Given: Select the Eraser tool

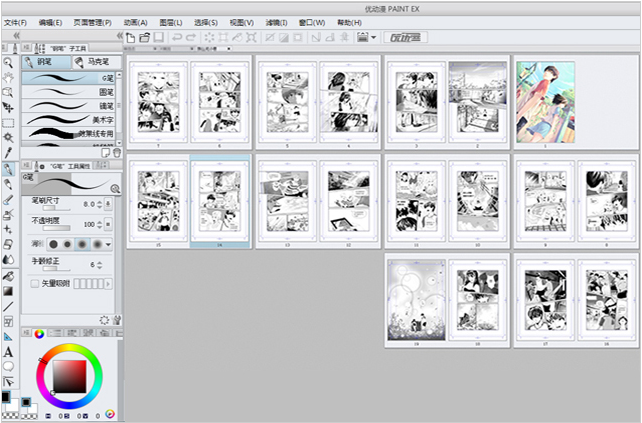Looking at the screenshot, I should coord(8,244).
